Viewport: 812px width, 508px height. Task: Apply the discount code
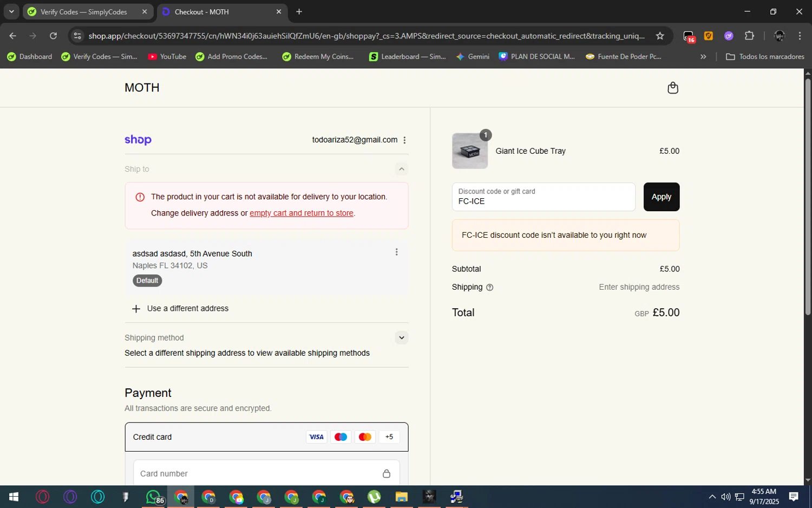click(662, 197)
